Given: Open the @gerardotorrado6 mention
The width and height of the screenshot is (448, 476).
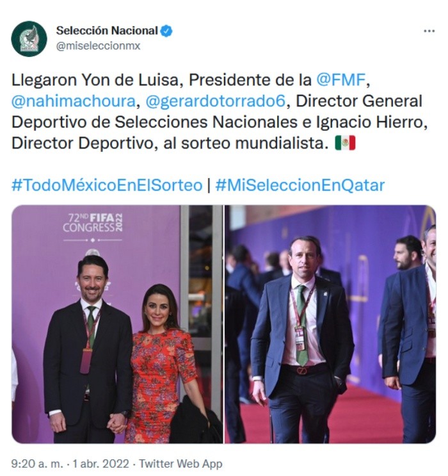Looking at the screenshot, I should 215,101.
